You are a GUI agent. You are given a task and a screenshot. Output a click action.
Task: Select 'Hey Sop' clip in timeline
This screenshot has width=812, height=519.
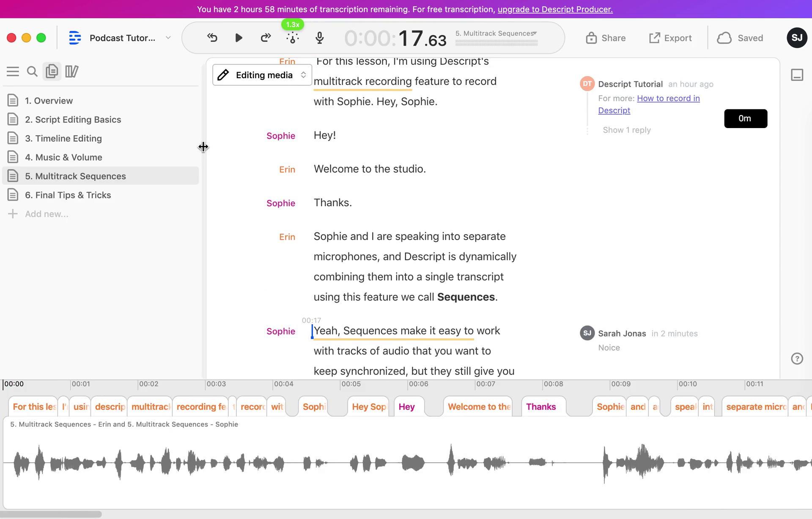[368, 407]
